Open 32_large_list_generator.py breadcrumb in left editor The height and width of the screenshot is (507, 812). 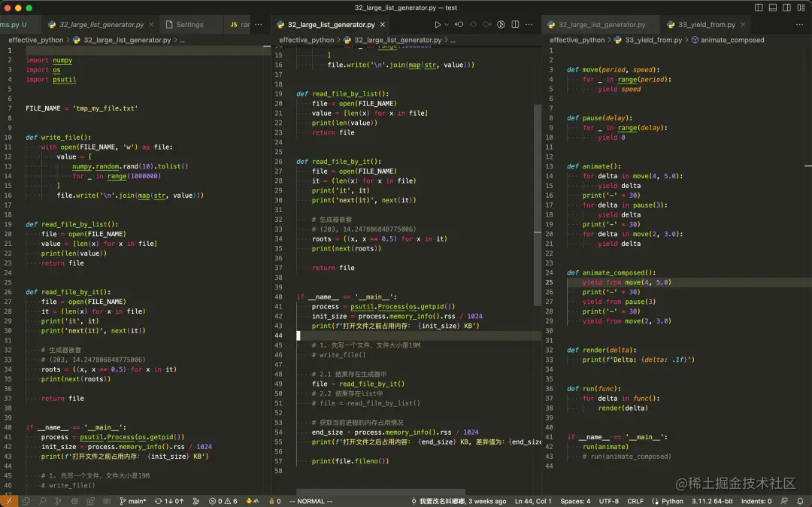pyautogui.click(x=122, y=40)
